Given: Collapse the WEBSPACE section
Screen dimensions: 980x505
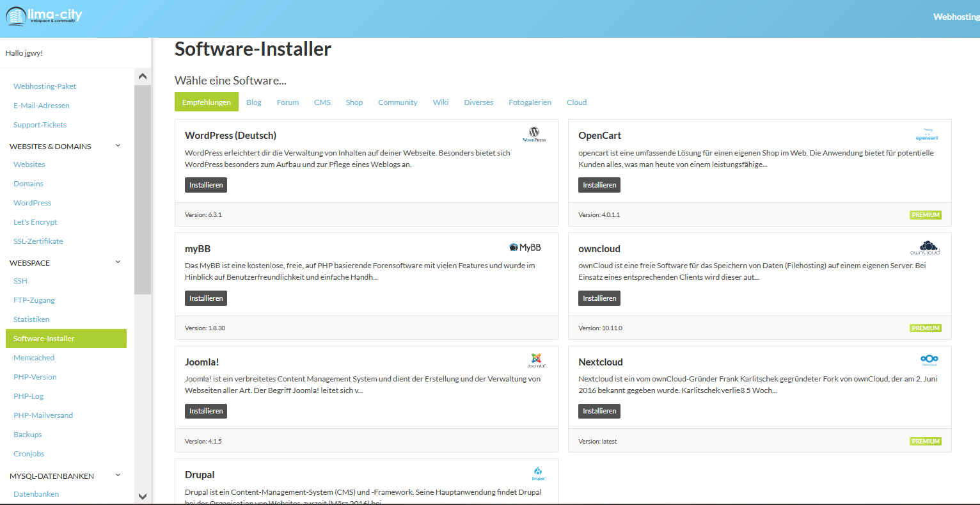Looking at the screenshot, I should click(x=118, y=262).
